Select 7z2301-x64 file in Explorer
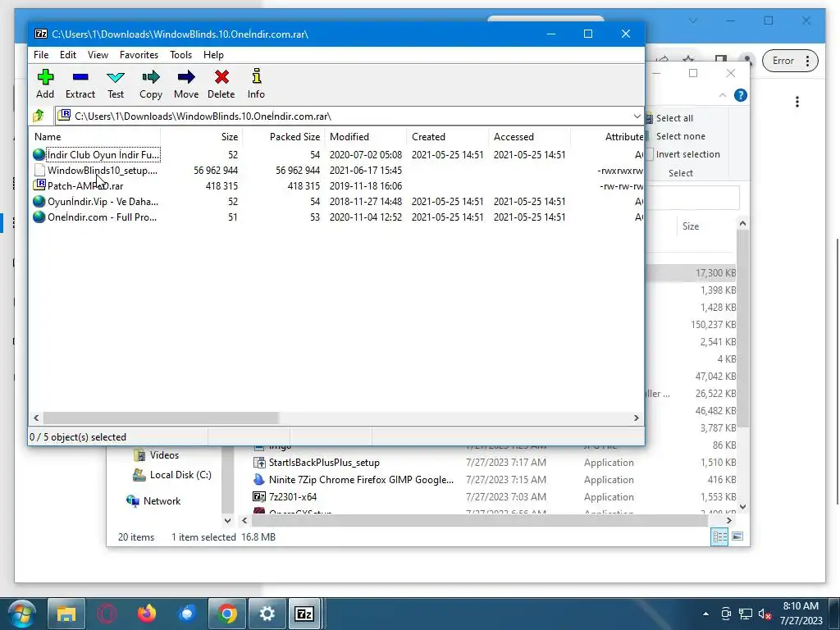The height and width of the screenshot is (630, 840). [x=293, y=496]
